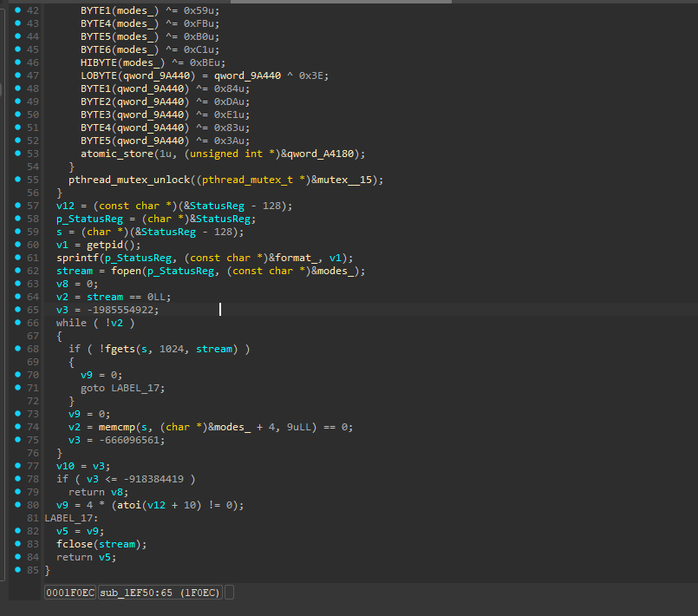This screenshot has height=616, width=698.
Task: Click the blue dot on line 68
Action: (x=18, y=349)
